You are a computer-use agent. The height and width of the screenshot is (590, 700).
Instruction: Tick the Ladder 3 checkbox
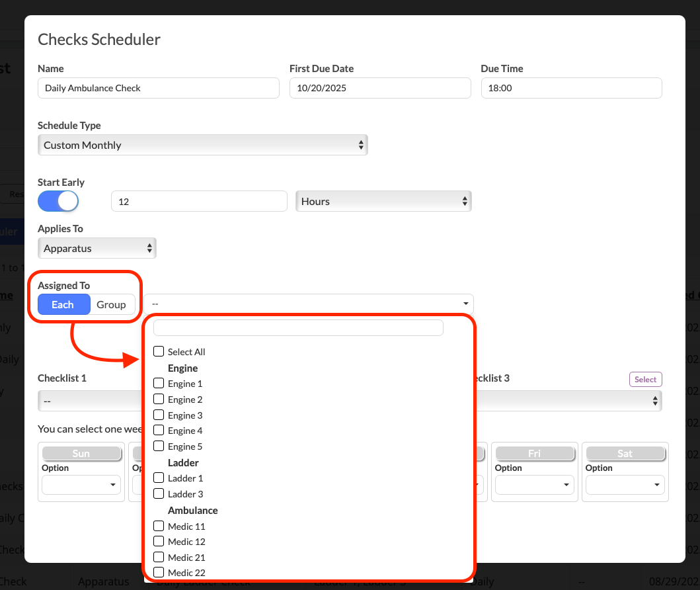point(159,494)
